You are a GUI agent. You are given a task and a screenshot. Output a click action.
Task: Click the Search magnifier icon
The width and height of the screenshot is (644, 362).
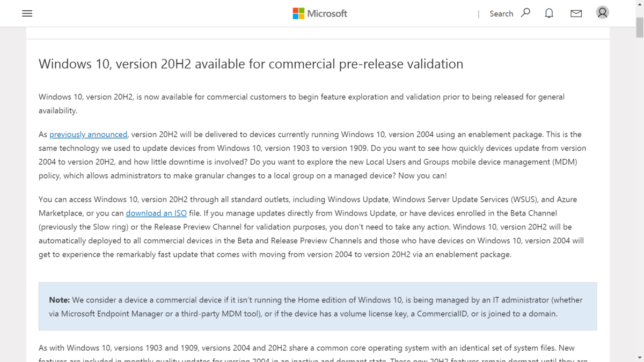526,13
